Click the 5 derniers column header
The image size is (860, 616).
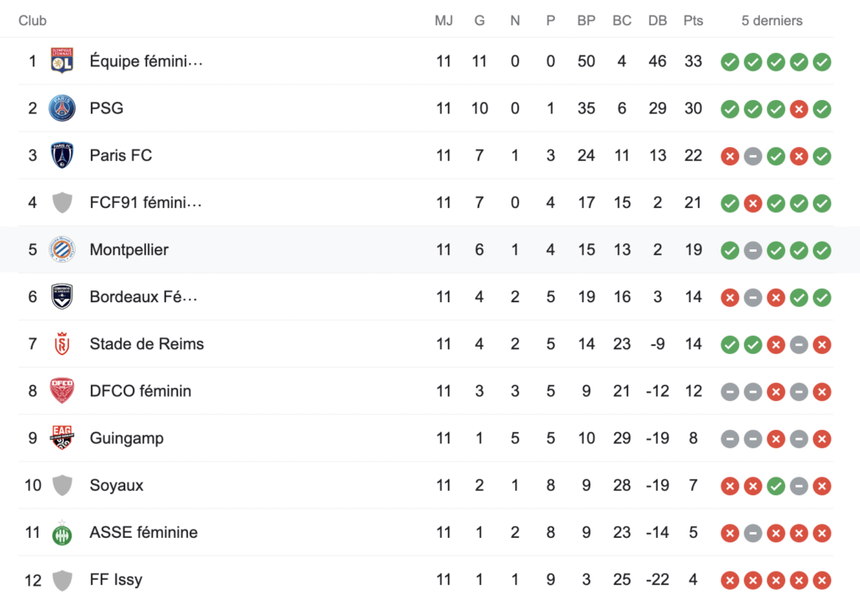point(772,20)
